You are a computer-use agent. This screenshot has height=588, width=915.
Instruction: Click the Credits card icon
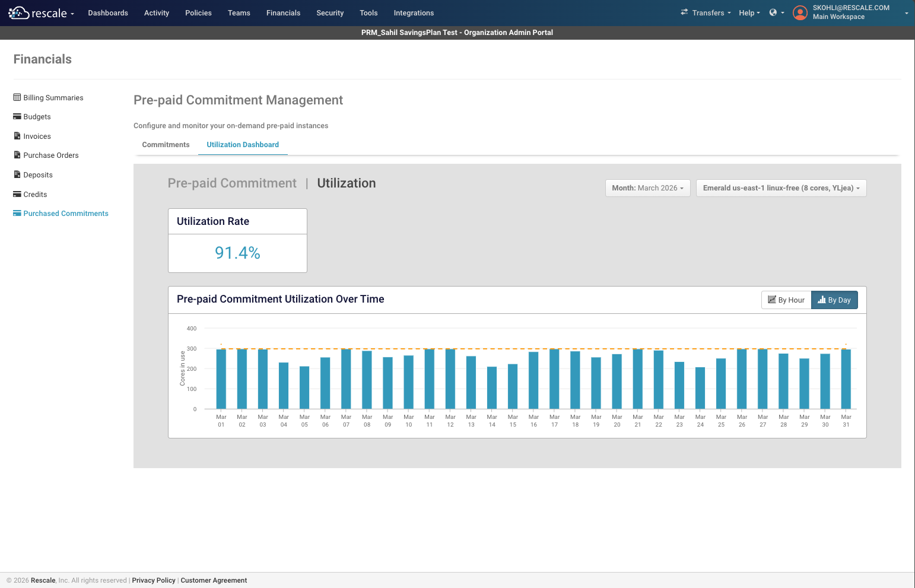17,194
